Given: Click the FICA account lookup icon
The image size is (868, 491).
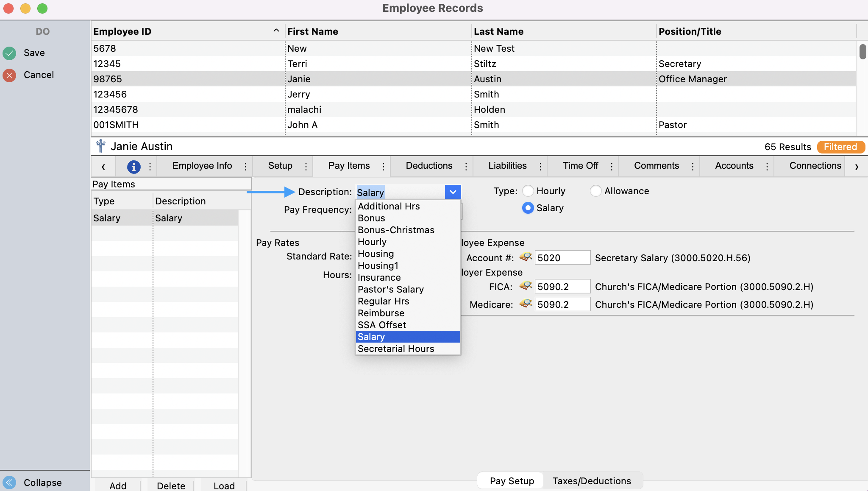Looking at the screenshot, I should [x=526, y=286].
